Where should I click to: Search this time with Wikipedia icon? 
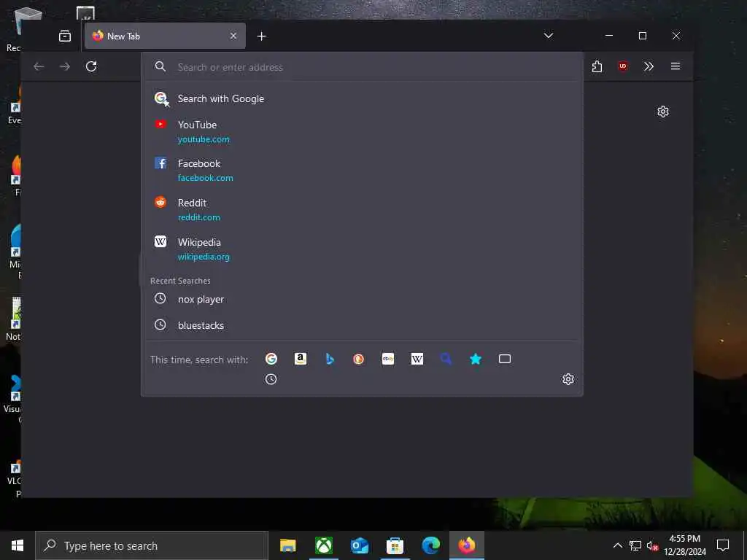tap(417, 359)
